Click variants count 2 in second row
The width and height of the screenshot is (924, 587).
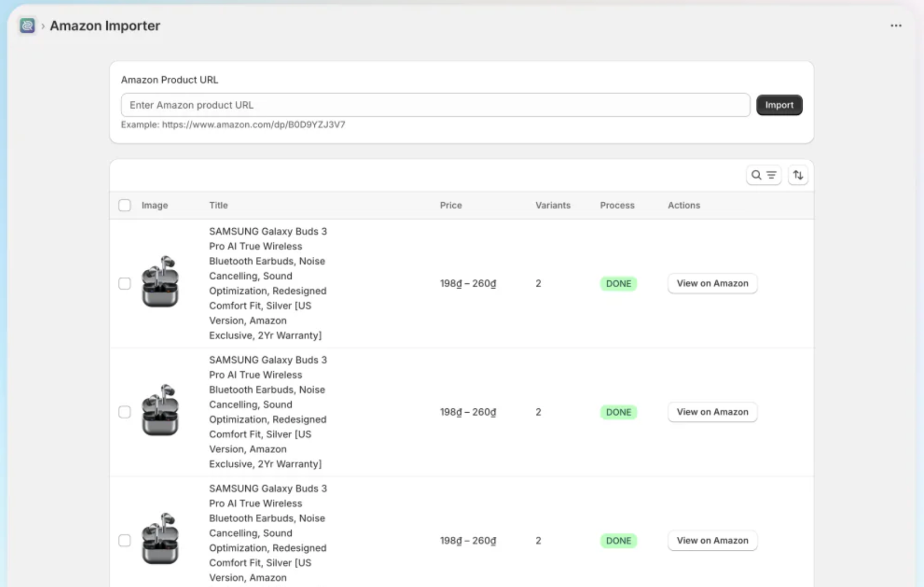coord(538,412)
